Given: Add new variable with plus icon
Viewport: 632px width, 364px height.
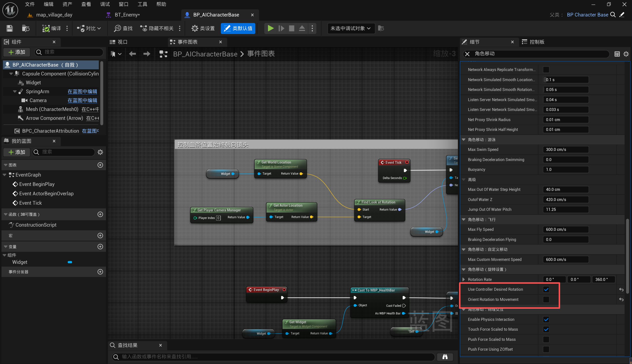Looking at the screenshot, I should 100,247.
